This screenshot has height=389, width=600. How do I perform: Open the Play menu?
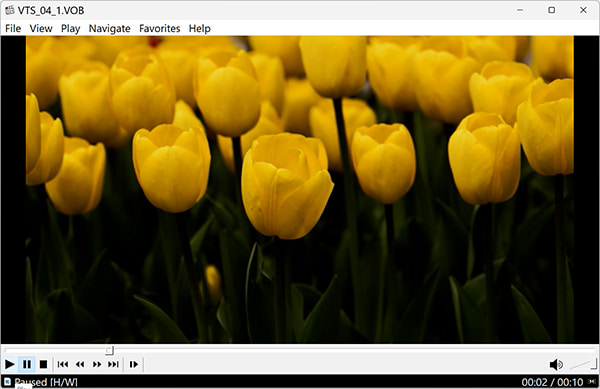click(70, 28)
